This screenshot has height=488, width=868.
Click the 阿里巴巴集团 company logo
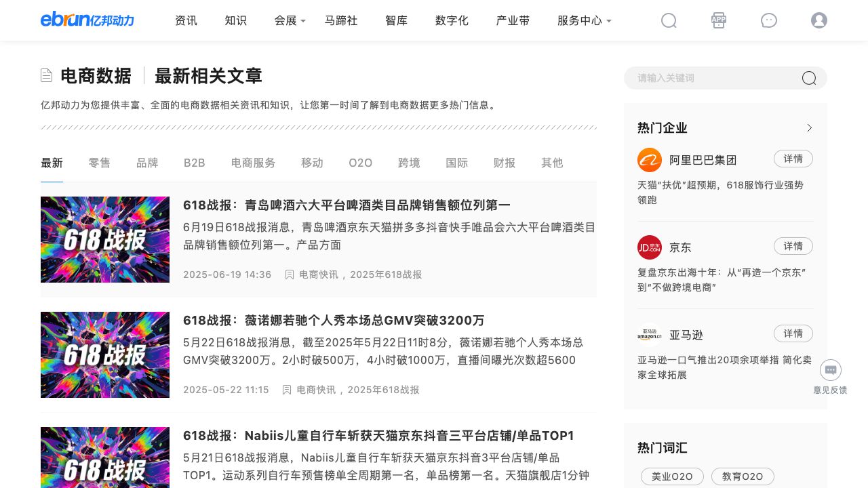click(650, 160)
